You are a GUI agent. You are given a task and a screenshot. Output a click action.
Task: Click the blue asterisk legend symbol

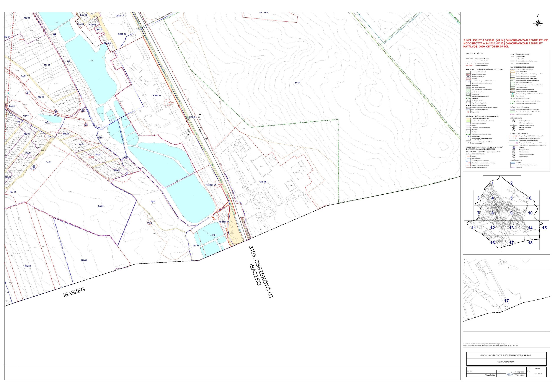click(x=468, y=136)
